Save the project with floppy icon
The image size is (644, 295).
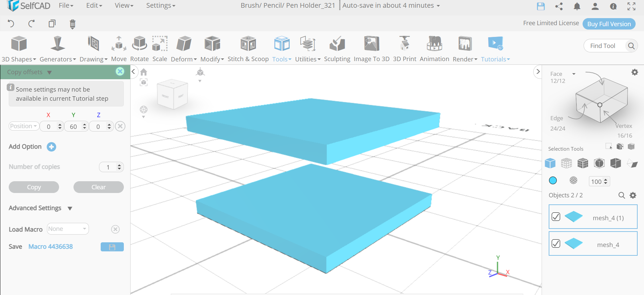541,6
